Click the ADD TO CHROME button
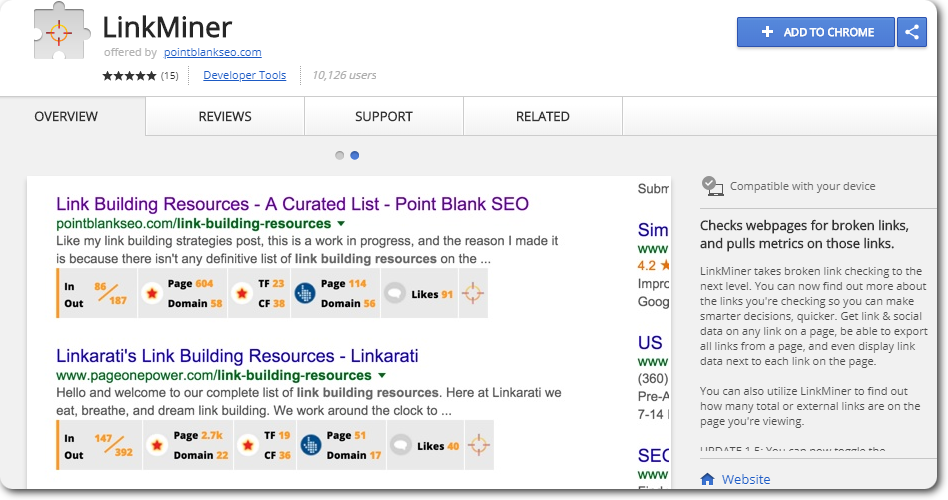Viewport: 948px width, 500px height. tap(816, 32)
